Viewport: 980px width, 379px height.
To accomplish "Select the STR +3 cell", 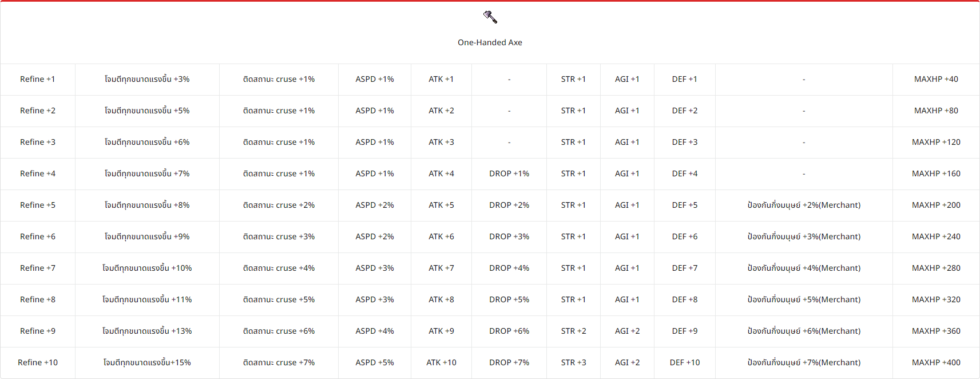I will pyautogui.click(x=573, y=362).
